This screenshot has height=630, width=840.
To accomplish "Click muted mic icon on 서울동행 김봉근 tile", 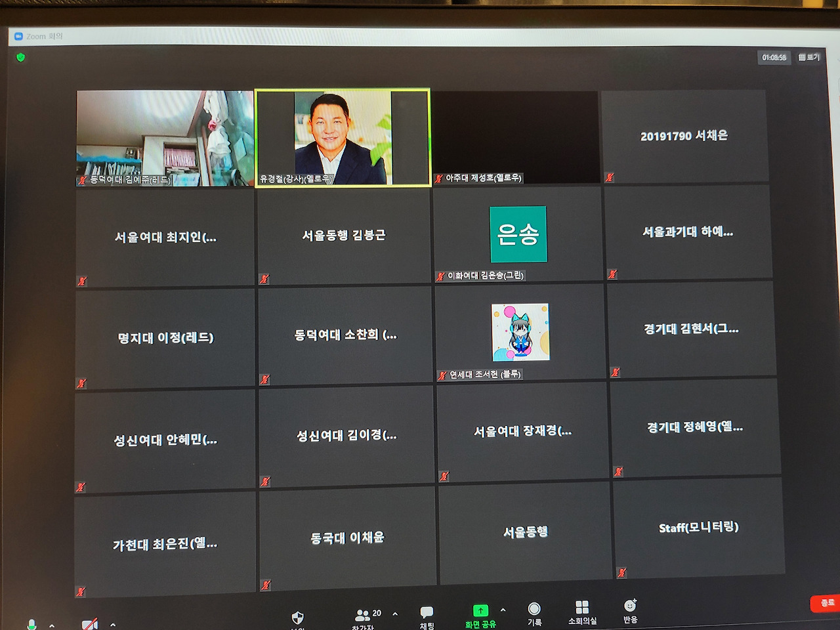I will coord(264,280).
